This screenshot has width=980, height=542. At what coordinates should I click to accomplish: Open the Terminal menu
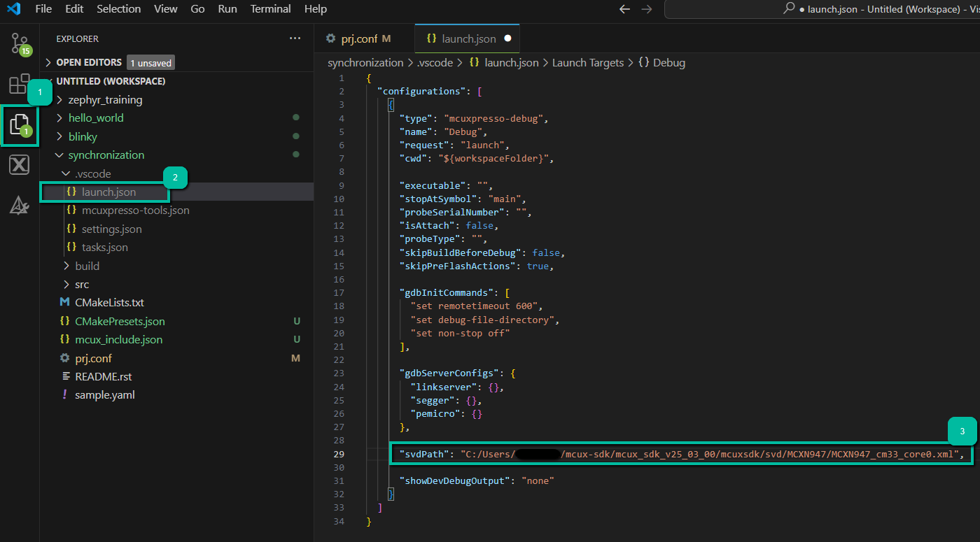coord(271,9)
